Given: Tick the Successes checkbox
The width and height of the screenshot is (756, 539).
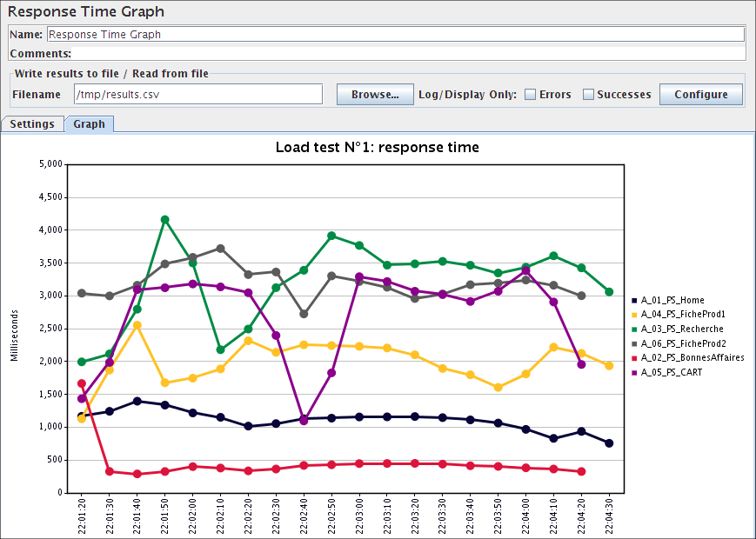Looking at the screenshot, I should point(588,94).
